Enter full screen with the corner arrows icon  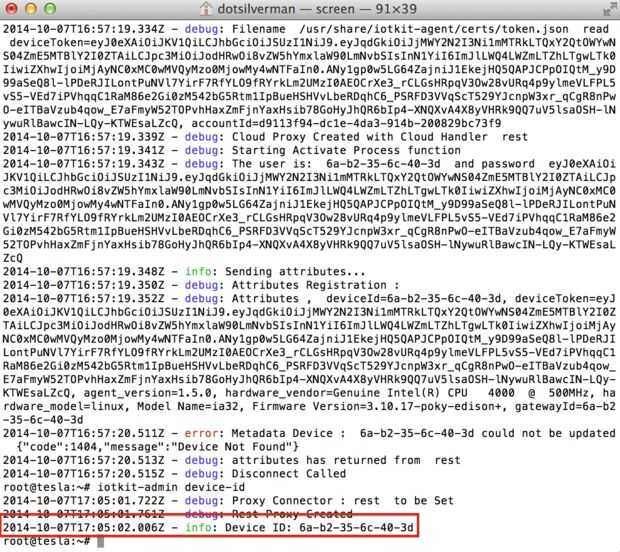coord(609,9)
